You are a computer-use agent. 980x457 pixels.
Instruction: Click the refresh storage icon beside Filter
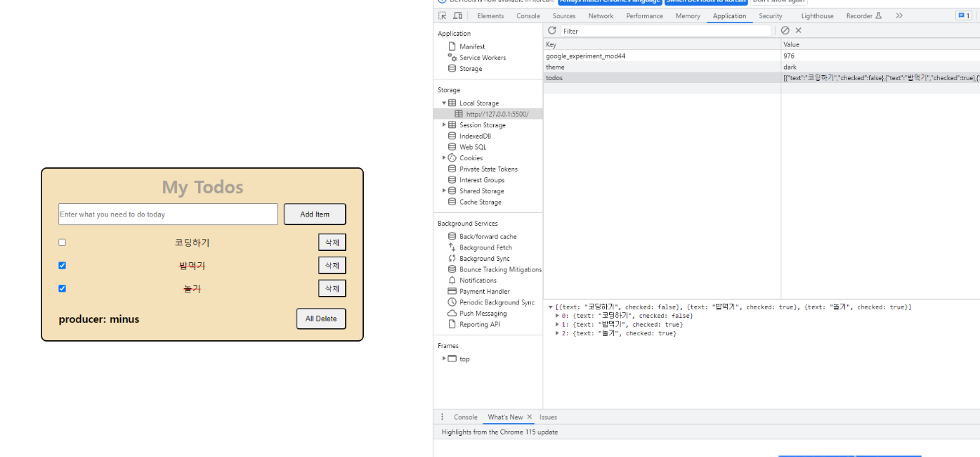click(552, 30)
